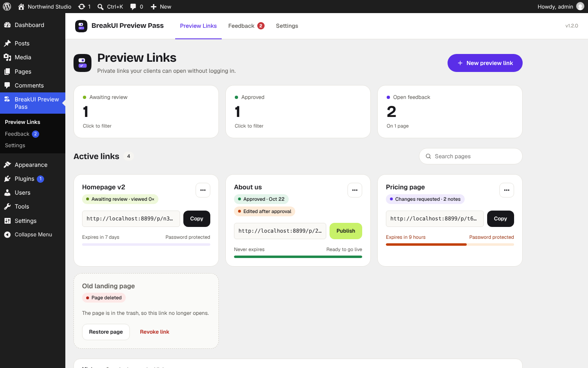Open Ctrl+K search in admin bar
This screenshot has height=368, width=588.
click(110, 7)
